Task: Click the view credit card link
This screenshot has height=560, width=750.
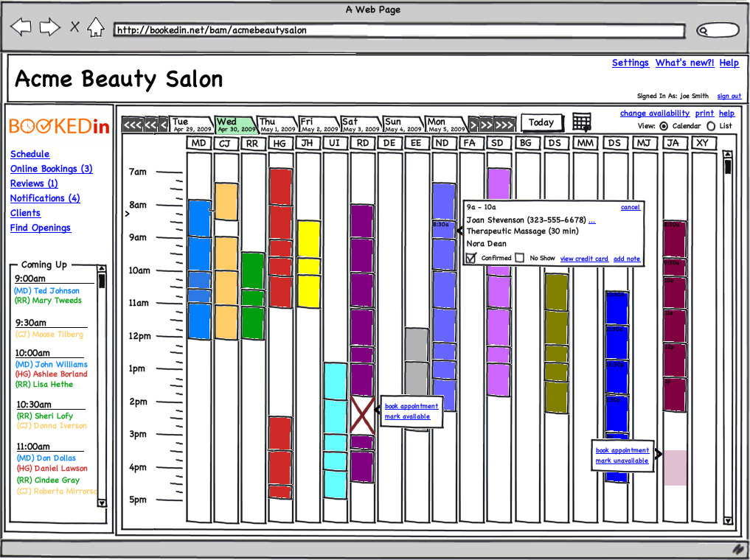Action: tap(584, 259)
